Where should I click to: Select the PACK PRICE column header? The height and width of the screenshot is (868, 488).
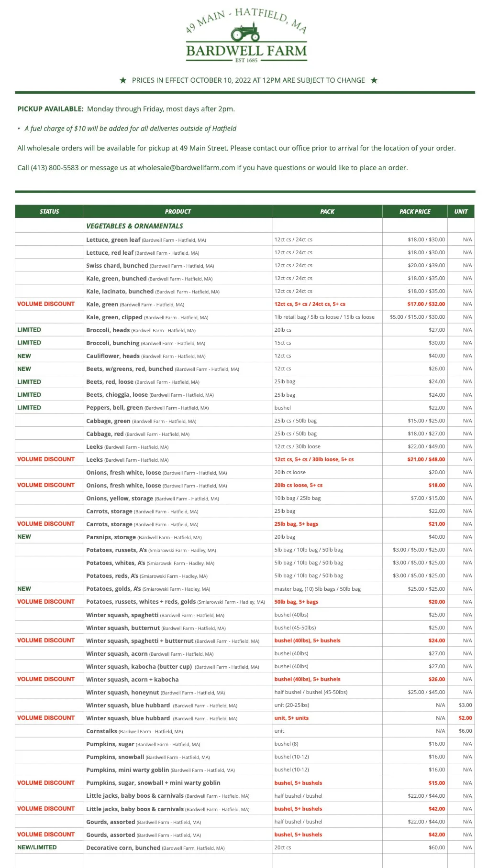pos(415,211)
